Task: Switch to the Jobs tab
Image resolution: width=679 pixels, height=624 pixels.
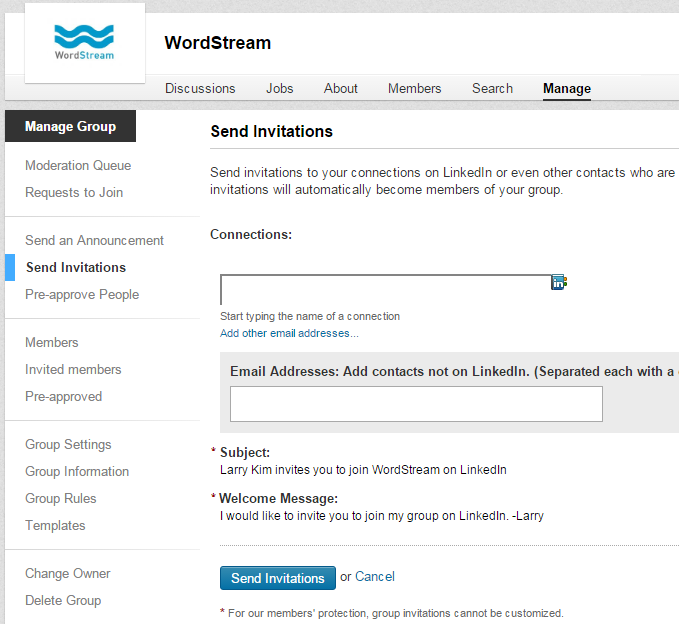Action: tap(279, 88)
